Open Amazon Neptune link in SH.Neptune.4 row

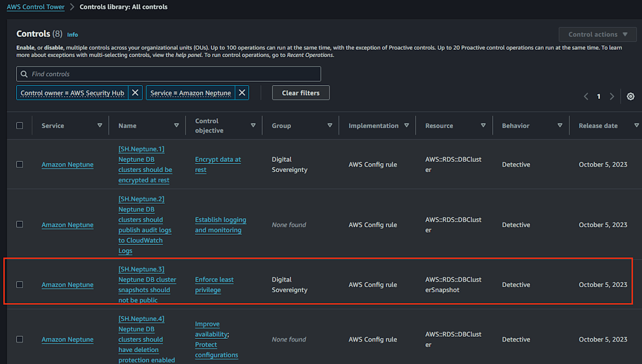(67, 339)
